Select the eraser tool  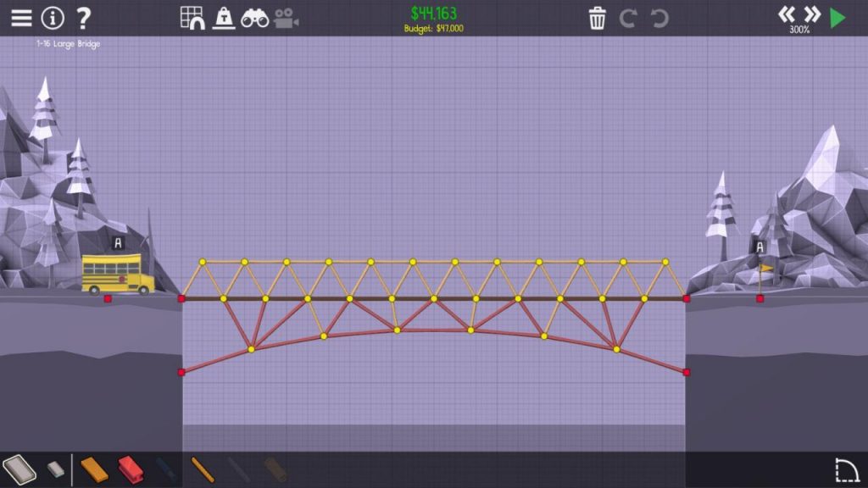(x=55, y=470)
